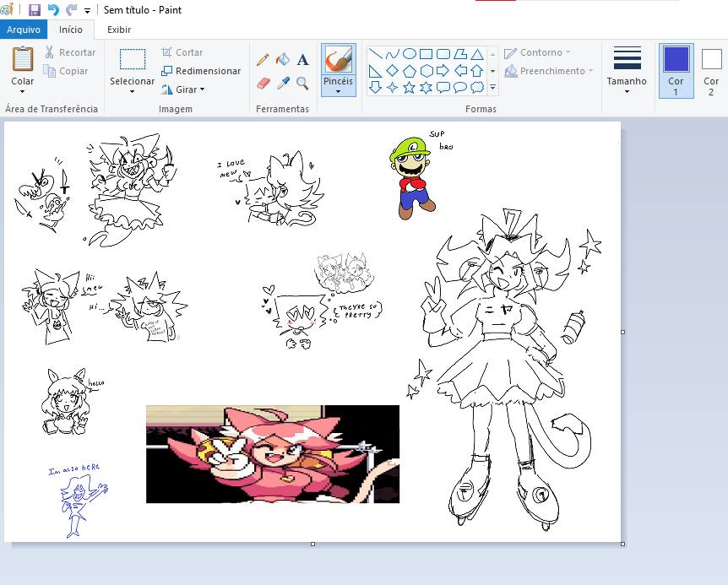The image size is (728, 585).
Task: Expand the Girar rotate menu
Action: 183,89
